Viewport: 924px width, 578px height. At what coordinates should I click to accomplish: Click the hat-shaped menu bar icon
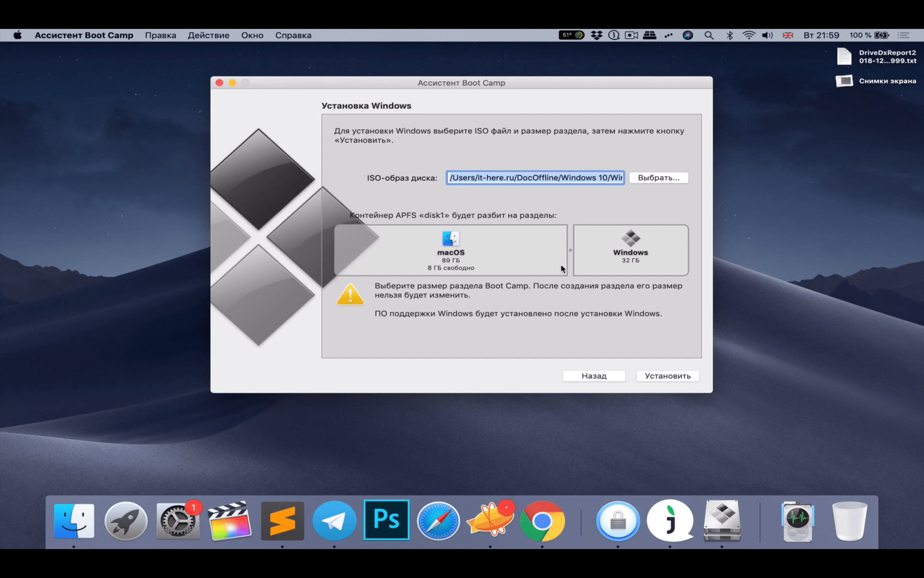[x=650, y=35]
